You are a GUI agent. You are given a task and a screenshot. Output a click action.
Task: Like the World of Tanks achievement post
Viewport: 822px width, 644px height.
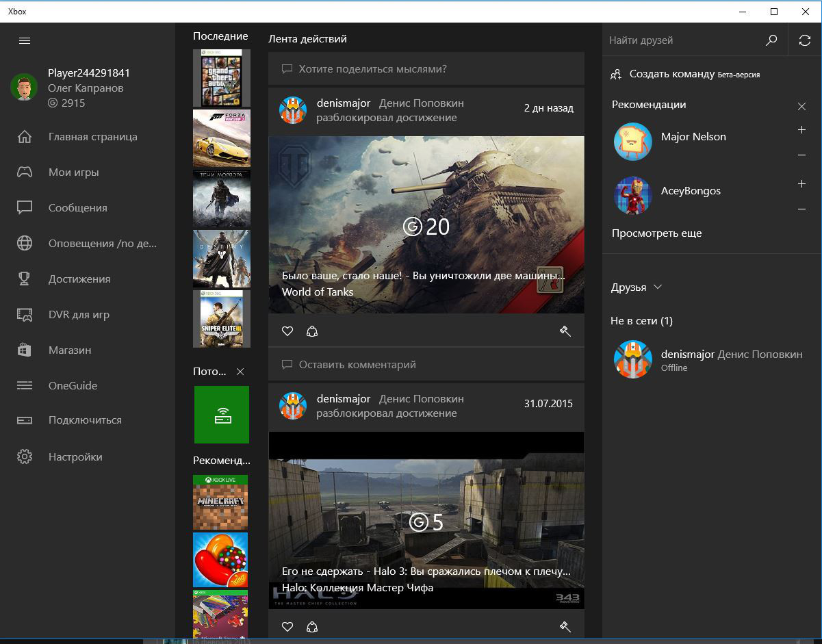tap(287, 331)
